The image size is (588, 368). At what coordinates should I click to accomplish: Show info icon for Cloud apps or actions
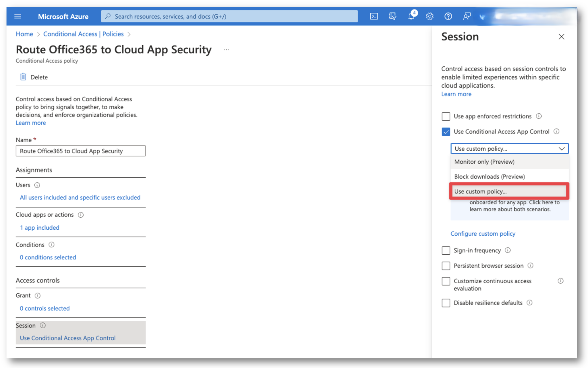(x=81, y=215)
